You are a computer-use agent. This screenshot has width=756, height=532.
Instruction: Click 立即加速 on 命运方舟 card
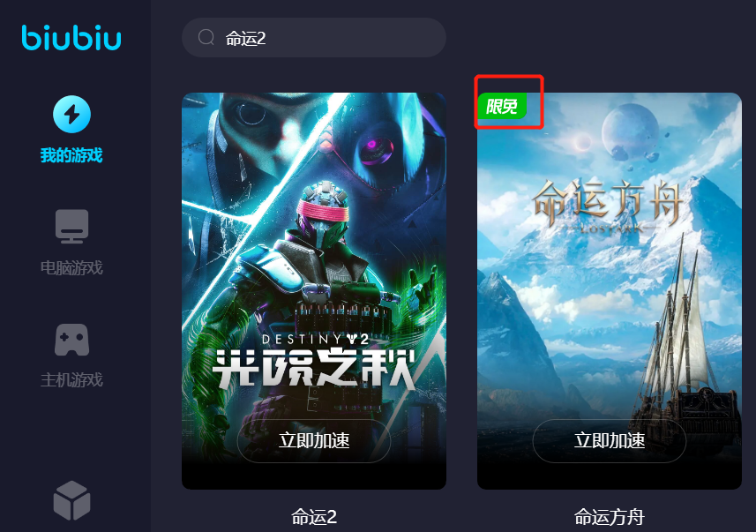click(x=610, y=441)
